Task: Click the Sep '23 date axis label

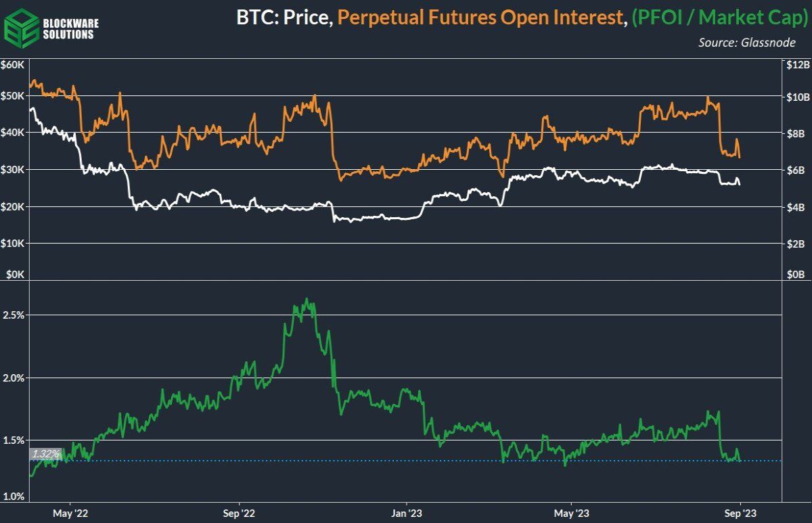Action: tap(740, 512)
